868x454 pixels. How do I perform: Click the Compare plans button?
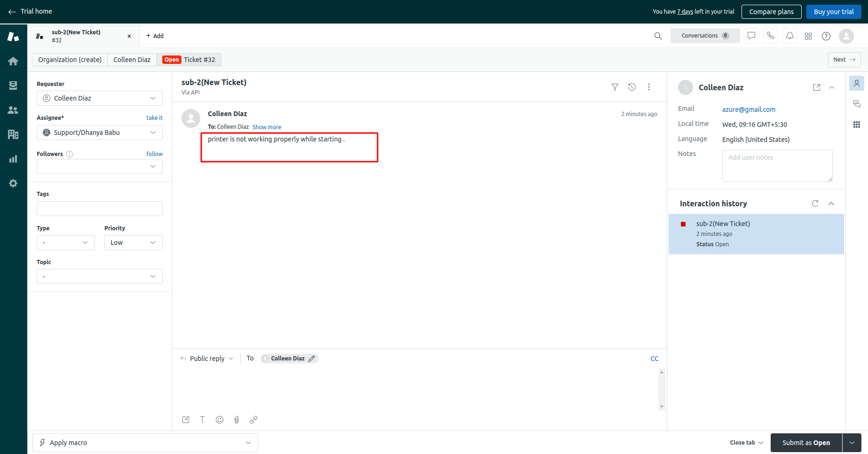click(771, 12)
